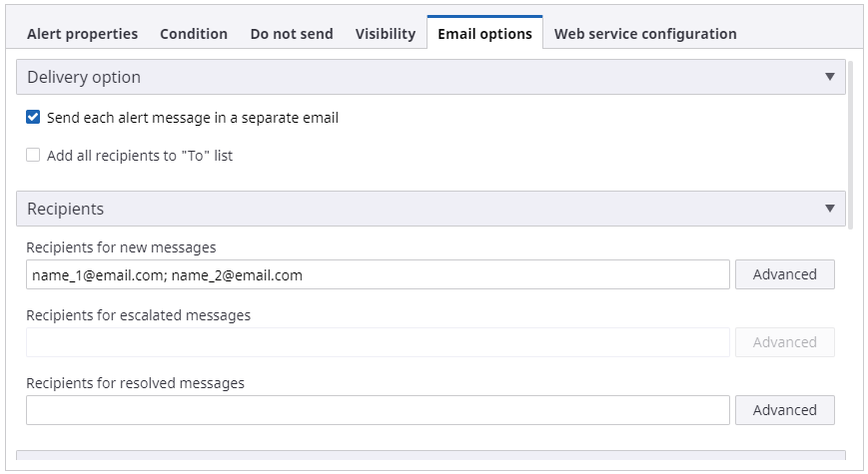Click the greyed-out Advanced button for escalated messages
This screenshot has width=868, height=474.
pyautogui.click(x=784, y=342)
